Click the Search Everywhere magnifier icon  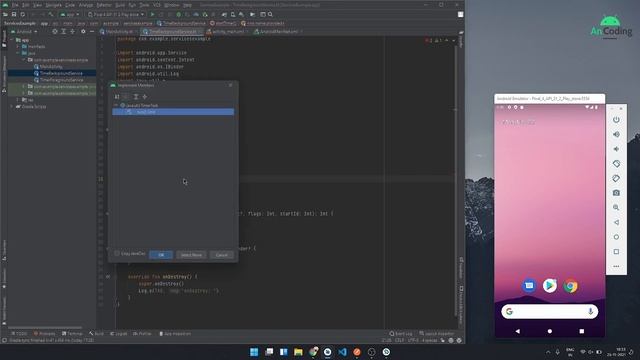(270, 14)
